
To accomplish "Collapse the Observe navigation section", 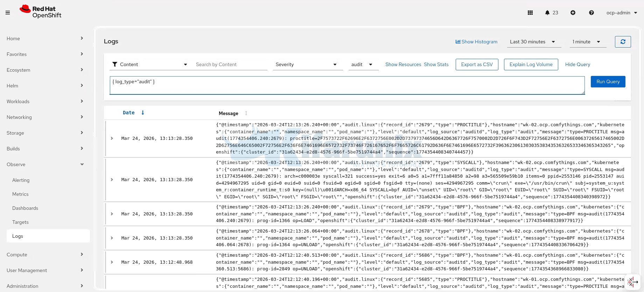I will click(x=45, y=164).
